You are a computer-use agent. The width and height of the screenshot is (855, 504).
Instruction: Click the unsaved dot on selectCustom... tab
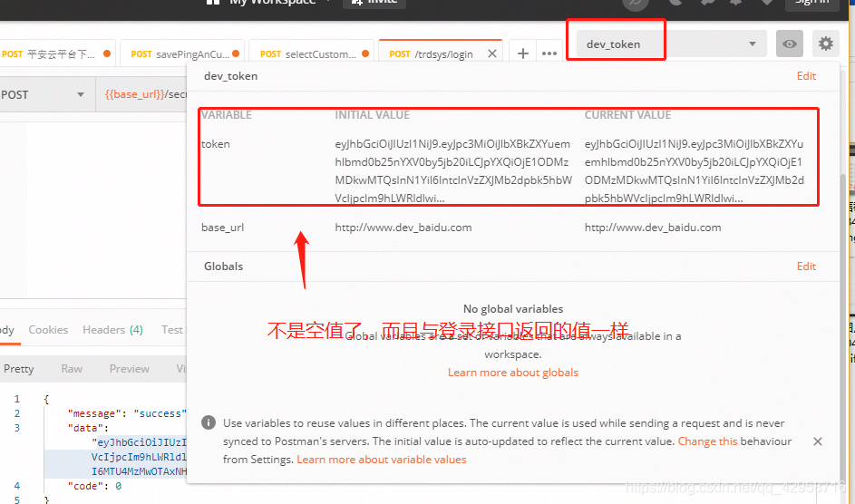coord(365,53)
